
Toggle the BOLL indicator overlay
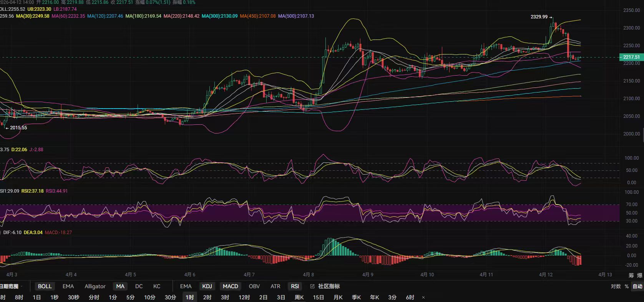tap(45, 286)
